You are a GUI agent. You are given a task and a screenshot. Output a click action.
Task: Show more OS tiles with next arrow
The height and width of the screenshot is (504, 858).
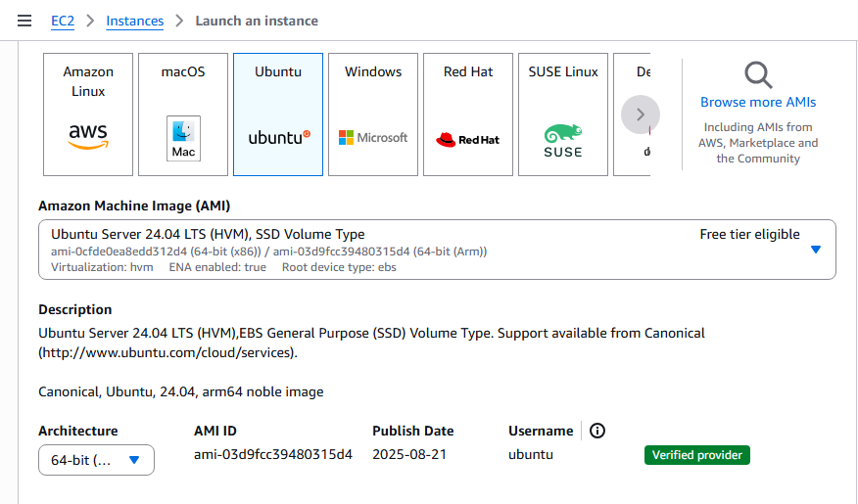pos(641,115)
